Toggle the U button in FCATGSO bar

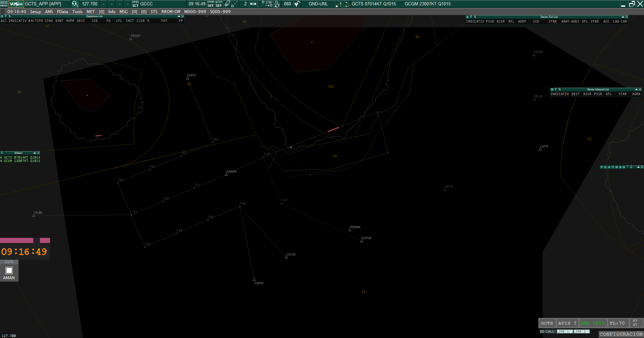[631, 167]
